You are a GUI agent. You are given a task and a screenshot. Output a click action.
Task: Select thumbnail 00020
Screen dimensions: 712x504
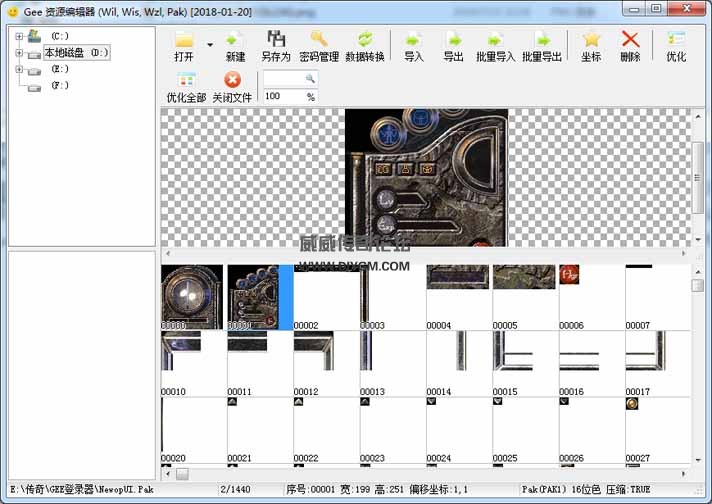pos(194,430)
